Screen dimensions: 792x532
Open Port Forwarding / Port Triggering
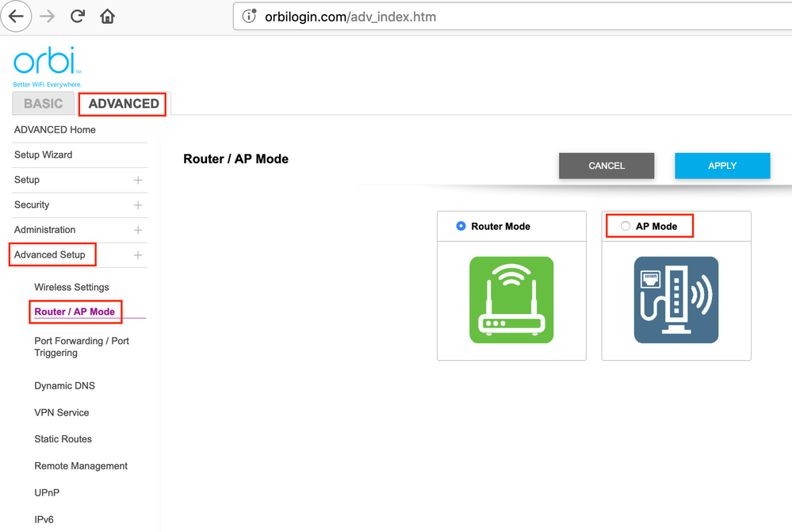[x=82, y=346]
